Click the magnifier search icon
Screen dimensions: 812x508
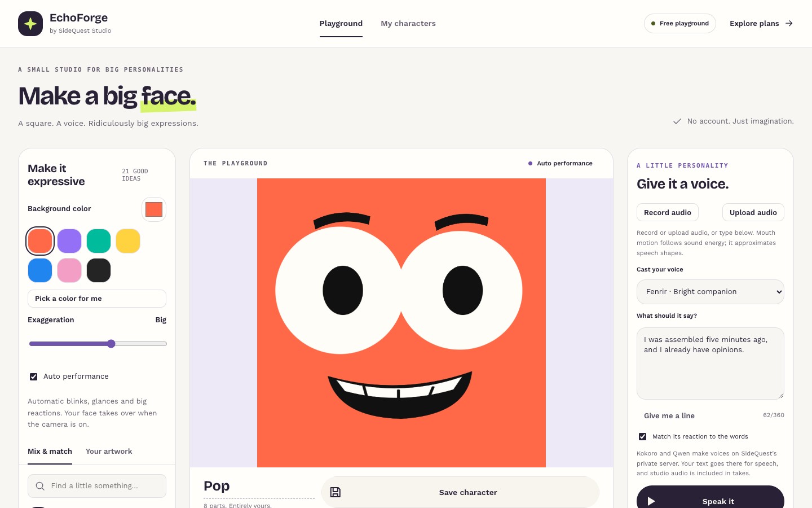click(x=40, y=486)
